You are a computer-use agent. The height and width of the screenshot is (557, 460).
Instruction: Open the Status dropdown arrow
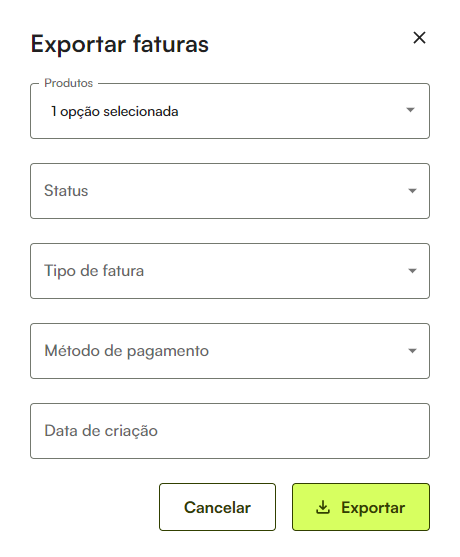[x=412, y=191]
